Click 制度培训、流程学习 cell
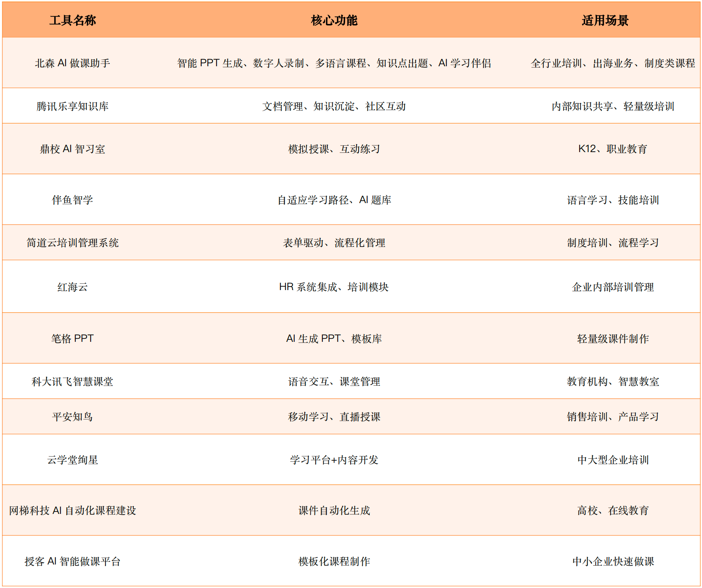Screen dimensions: 702x588 pyautogui.click(x=613, y=243)
